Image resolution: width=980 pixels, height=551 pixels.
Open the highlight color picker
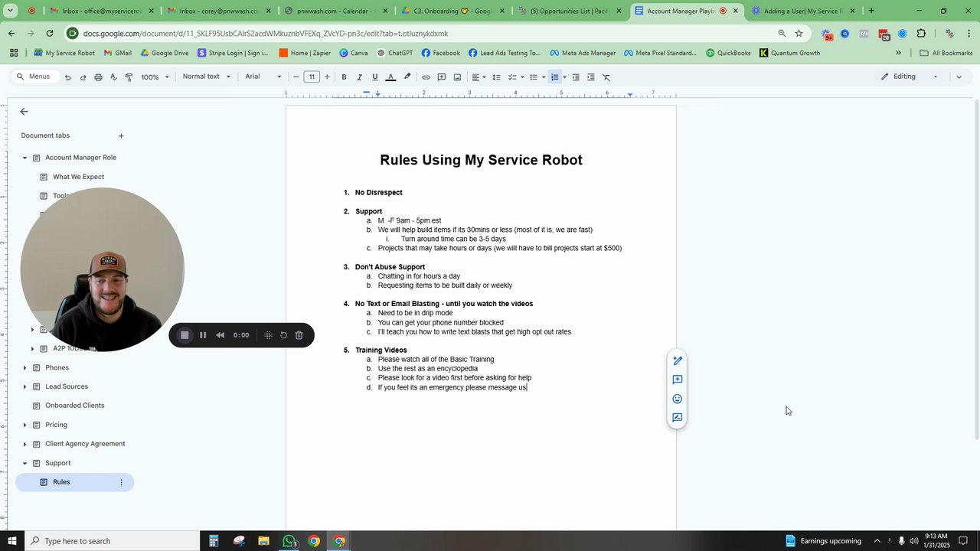[x=407, y=77]
